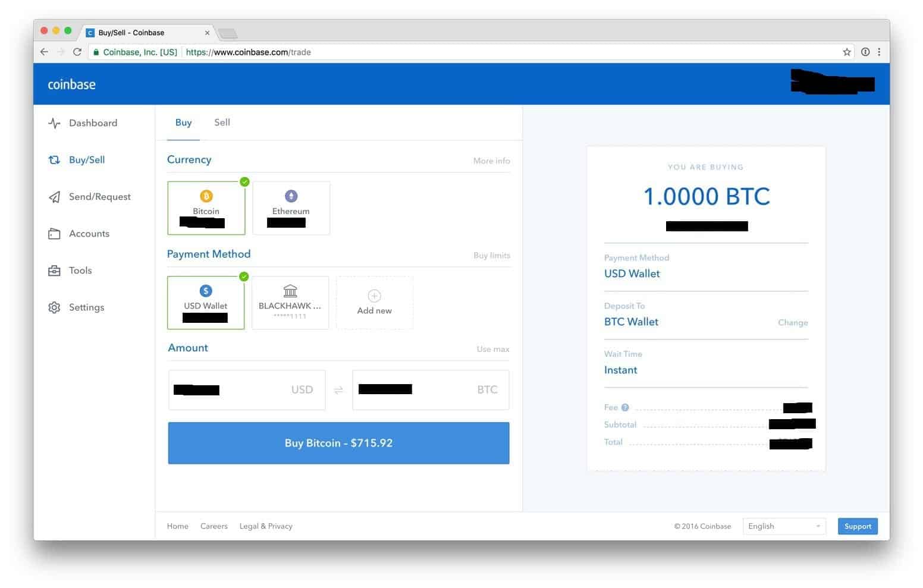Focus the BTC amount input field
The height and width of the screenshot is (588, 923).
pos(431,390)
